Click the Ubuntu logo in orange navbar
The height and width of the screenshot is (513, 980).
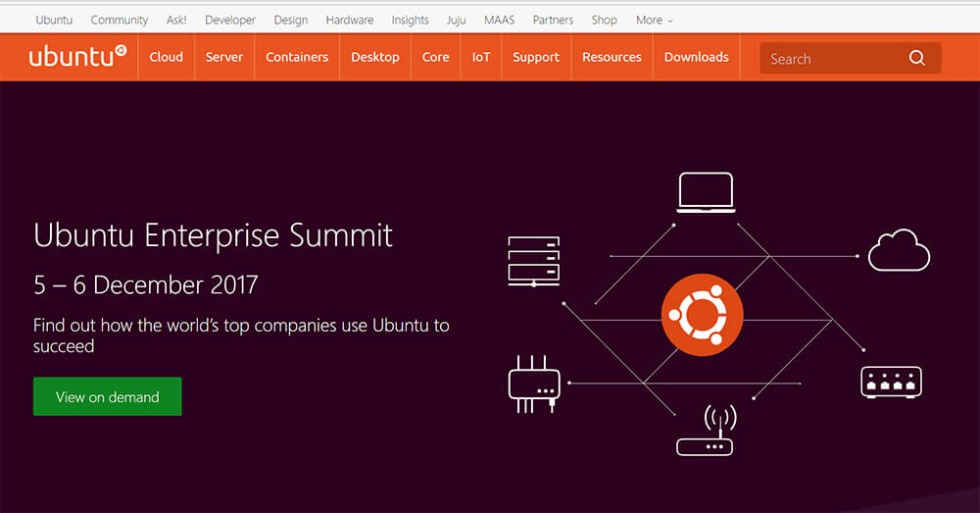(x=77, y=56)
